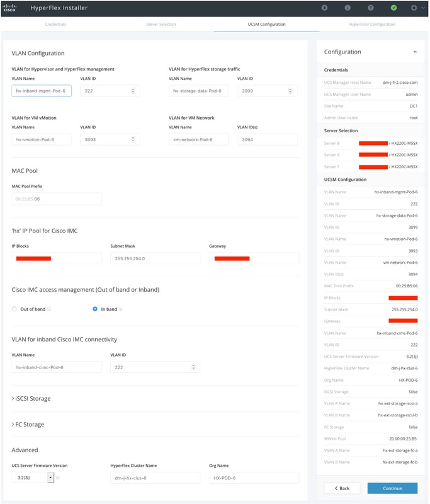Expand the FC Storage section
430x504 pixels.
[28, 425]
